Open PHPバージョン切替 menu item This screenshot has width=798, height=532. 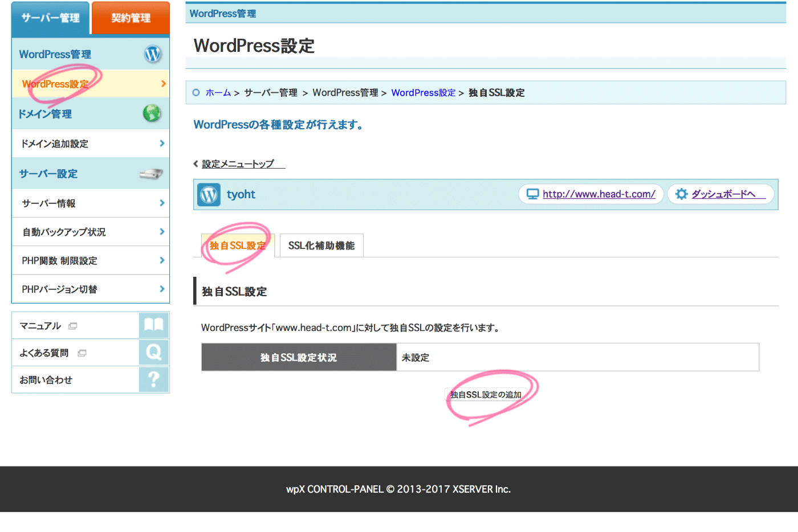(91, 289)
